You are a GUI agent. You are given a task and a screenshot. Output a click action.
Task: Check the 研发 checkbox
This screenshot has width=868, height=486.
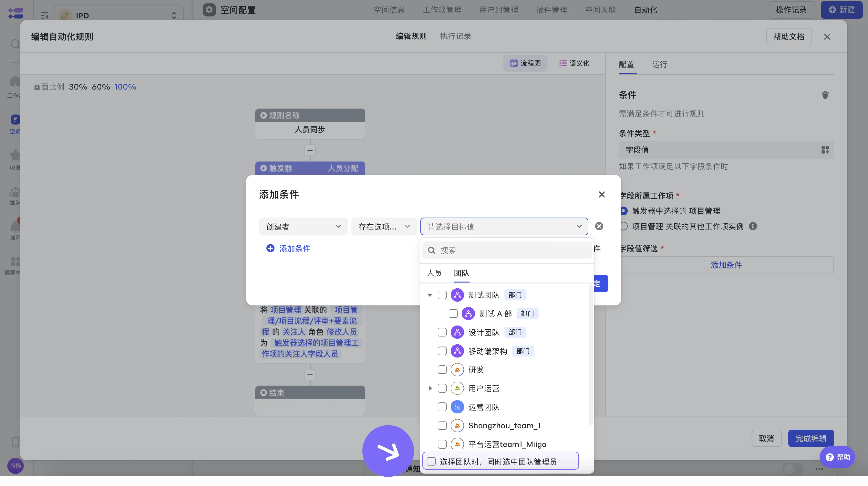click(x=442, y=370)
